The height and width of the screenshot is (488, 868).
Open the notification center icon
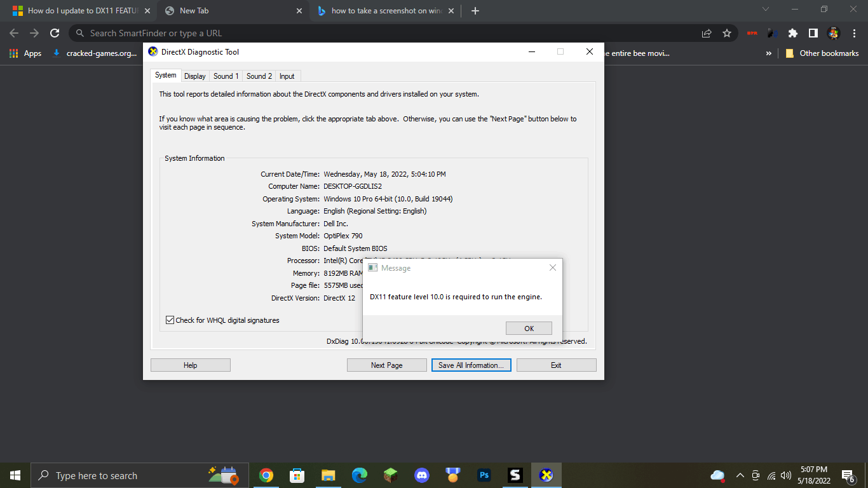click(x=848, y=475)
